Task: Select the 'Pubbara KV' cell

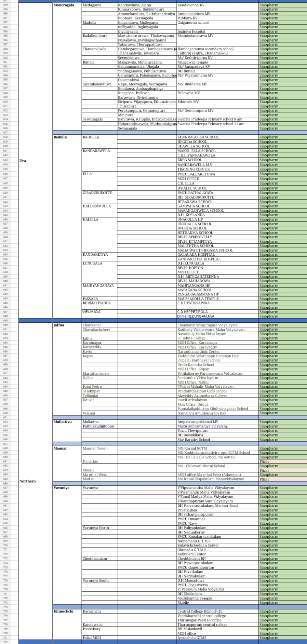Action: pyautogui.click(x=218, y=18)
